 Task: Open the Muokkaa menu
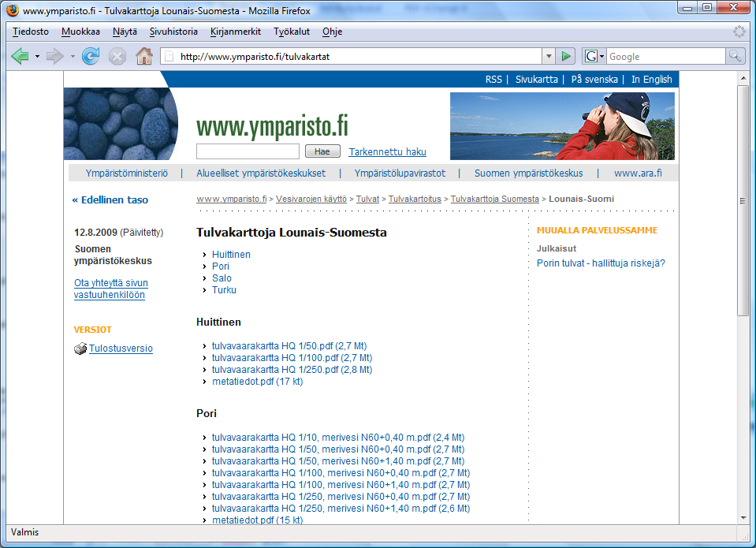[x=80, y=32]
